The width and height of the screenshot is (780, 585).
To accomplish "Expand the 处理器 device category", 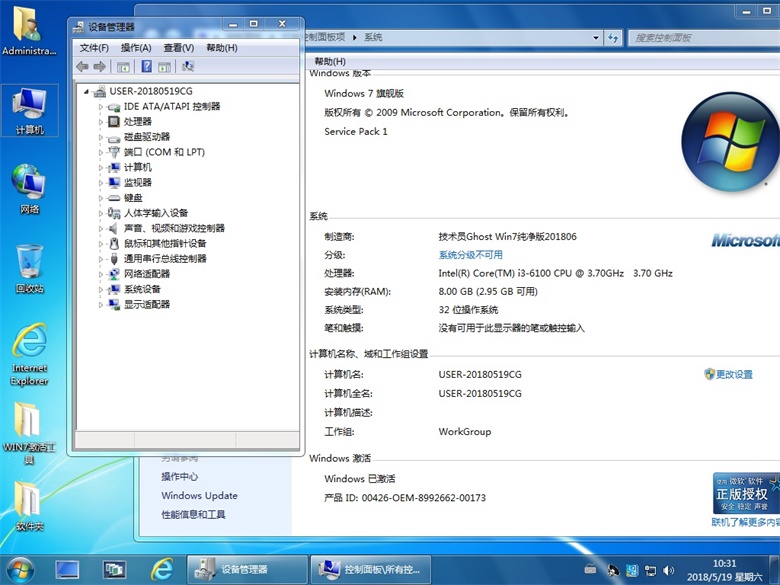I will pyautogui.click(x=101, y=121).
